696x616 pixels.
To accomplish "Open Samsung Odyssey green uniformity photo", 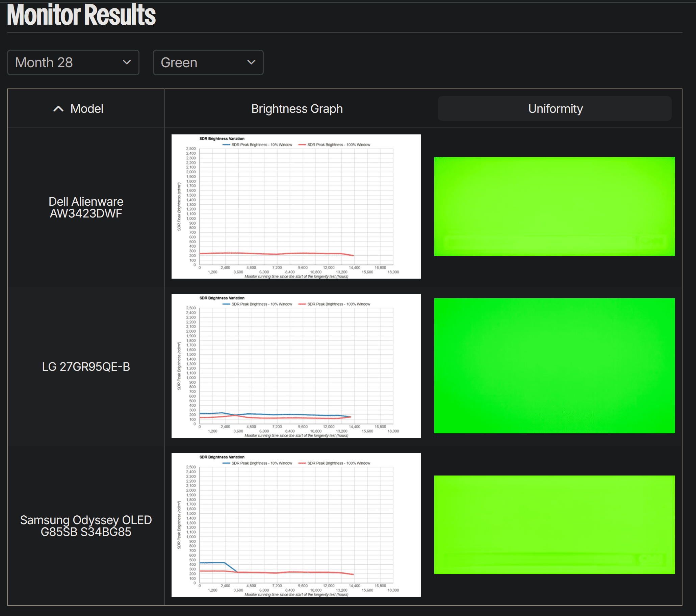I will click(554, 525).
